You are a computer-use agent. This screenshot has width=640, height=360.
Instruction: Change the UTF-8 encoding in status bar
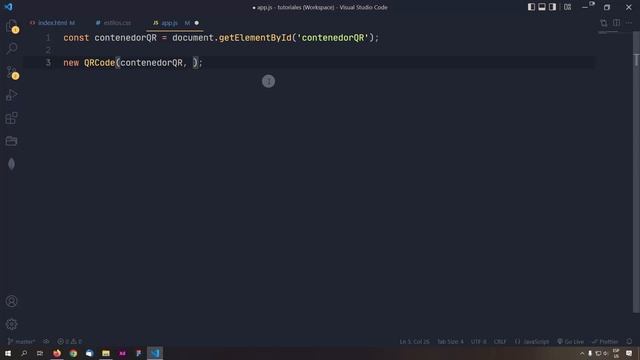(x=478, y=341)
